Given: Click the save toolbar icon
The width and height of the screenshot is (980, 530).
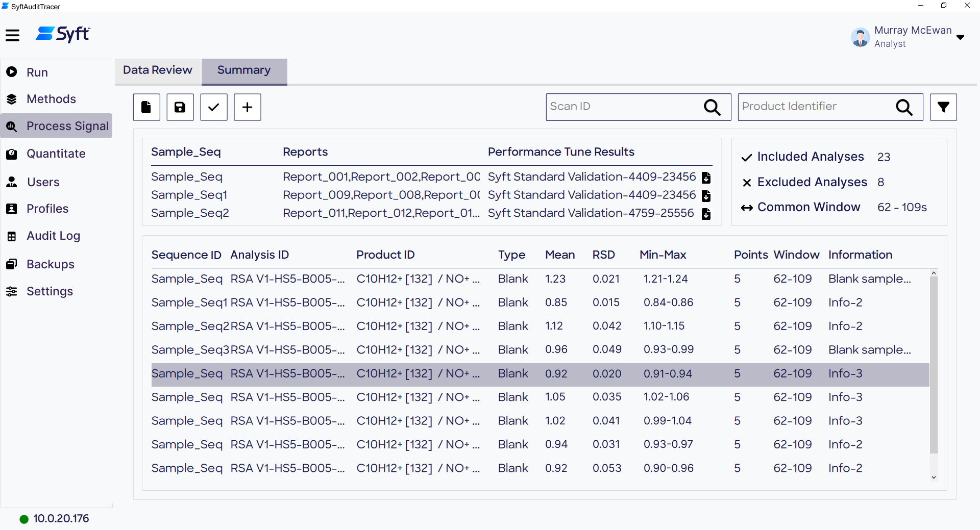Looking at the screenshot, I should tap(180, 107).
